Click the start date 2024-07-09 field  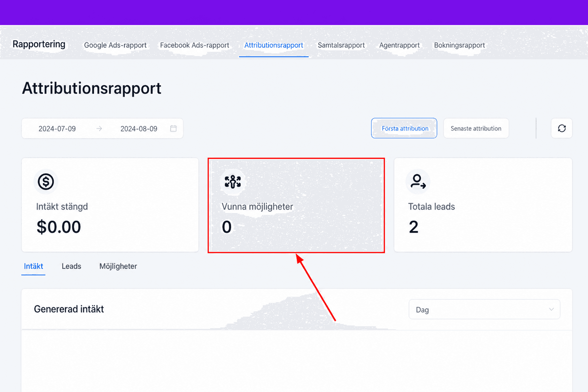pos(57,129)
